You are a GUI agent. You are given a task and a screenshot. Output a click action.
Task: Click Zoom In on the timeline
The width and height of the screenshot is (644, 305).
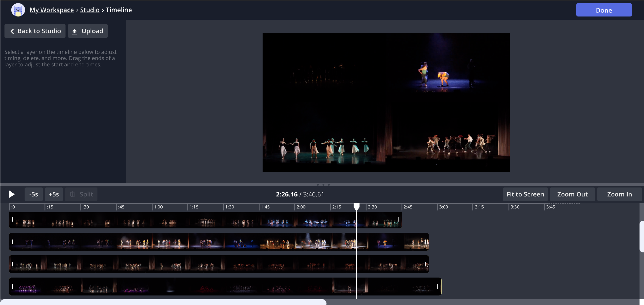click(619, 194)
